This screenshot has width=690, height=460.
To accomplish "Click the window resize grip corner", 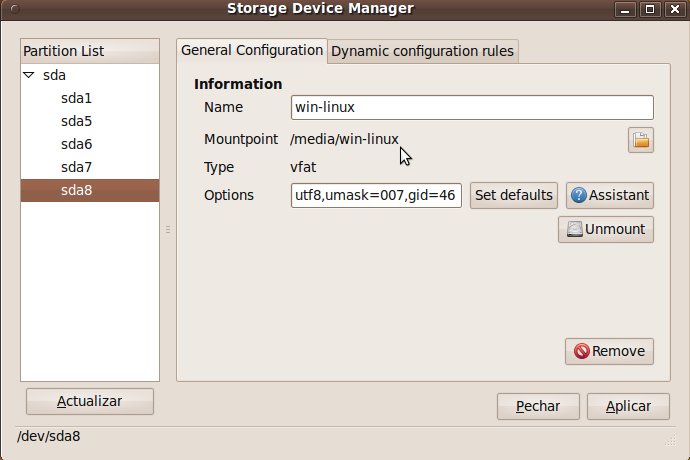I will [671, 441].
